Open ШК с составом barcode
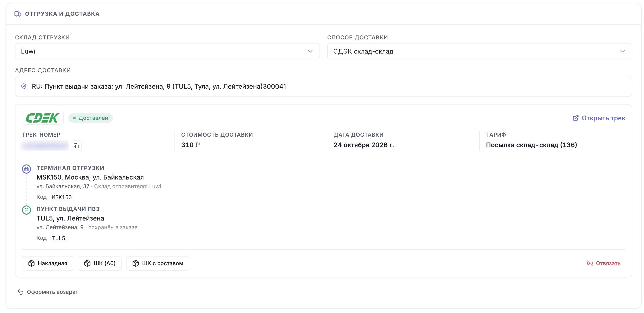Screen dimensions: 644x313 [x=158, y=263]
